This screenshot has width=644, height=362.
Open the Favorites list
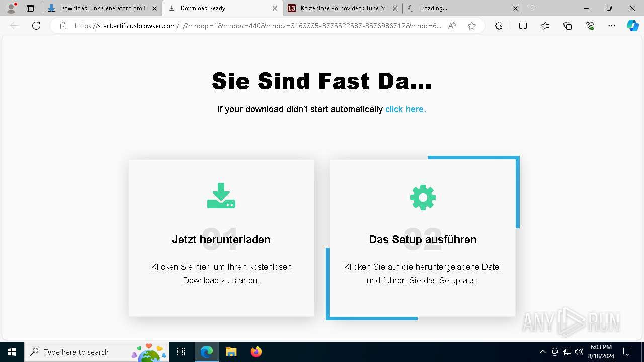pos(545,26)
